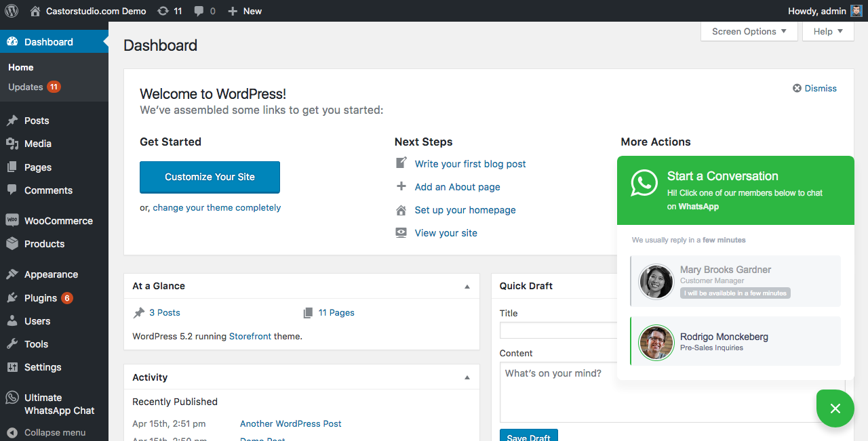Click the Collapse menu arrow icon

pos(12,432)
